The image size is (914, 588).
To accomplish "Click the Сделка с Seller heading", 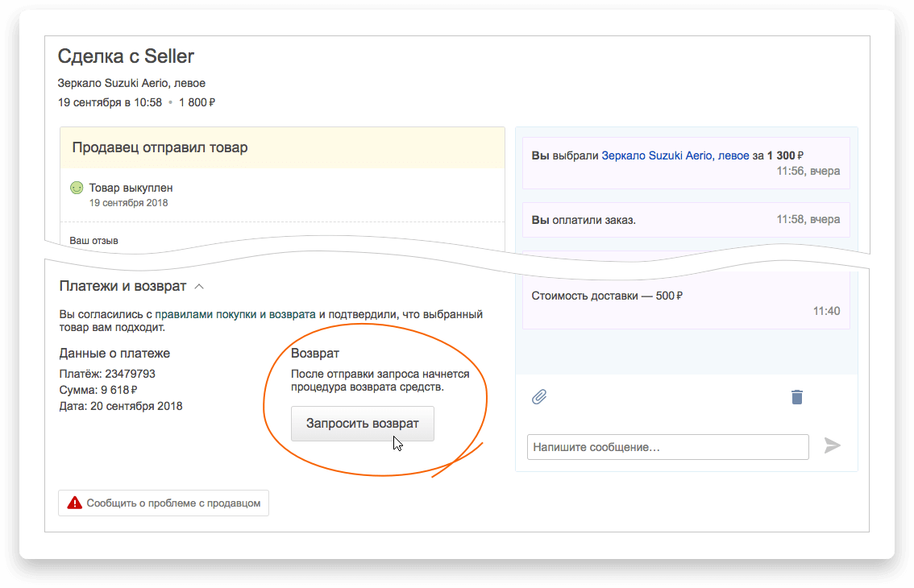I will (126, 56).
